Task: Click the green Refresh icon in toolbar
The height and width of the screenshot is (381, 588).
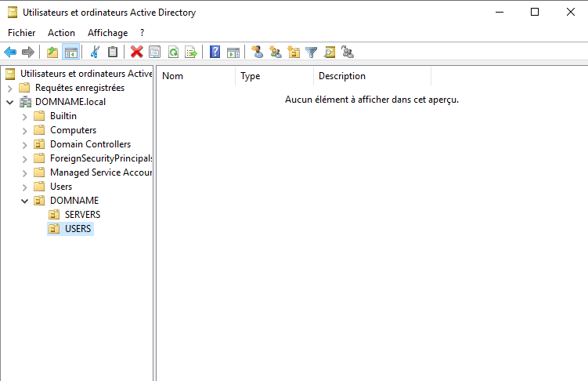Action: click(172, 53)
